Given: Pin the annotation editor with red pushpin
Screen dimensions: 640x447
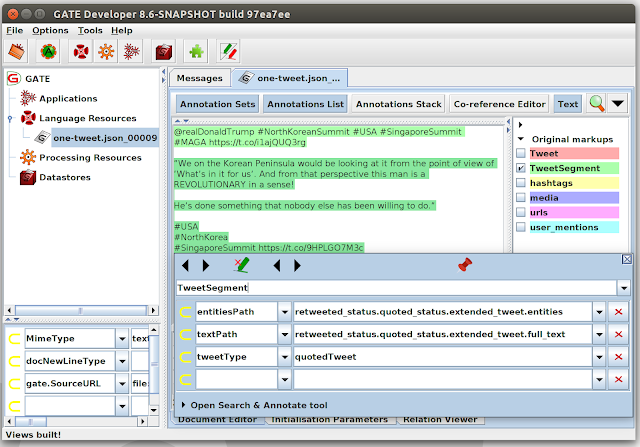Looking at the screenshot, I should coord(464,265).
